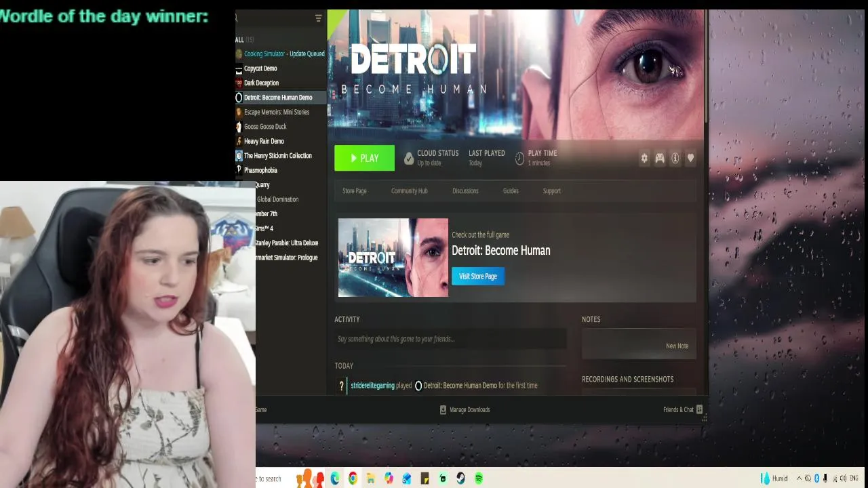Open Microsoft Edge from the taskbar
Viewport: 868px width, 488px height.
click(335, 479)
